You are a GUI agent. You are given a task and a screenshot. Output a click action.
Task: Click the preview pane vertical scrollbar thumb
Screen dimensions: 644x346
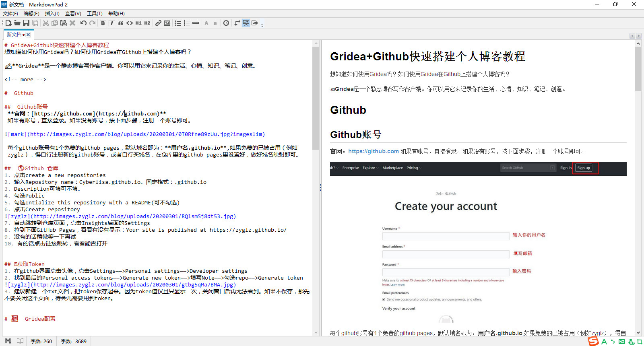[x=638, y=68]
